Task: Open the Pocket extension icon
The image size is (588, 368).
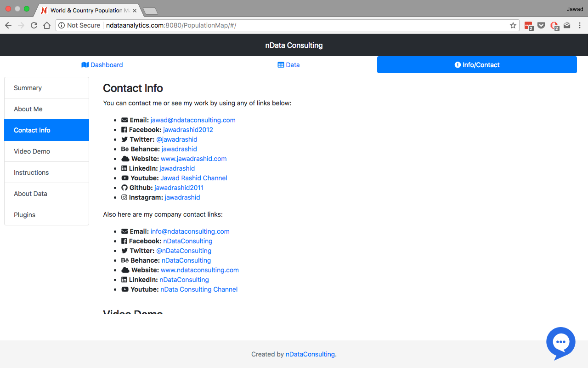Action: [542, 25]
